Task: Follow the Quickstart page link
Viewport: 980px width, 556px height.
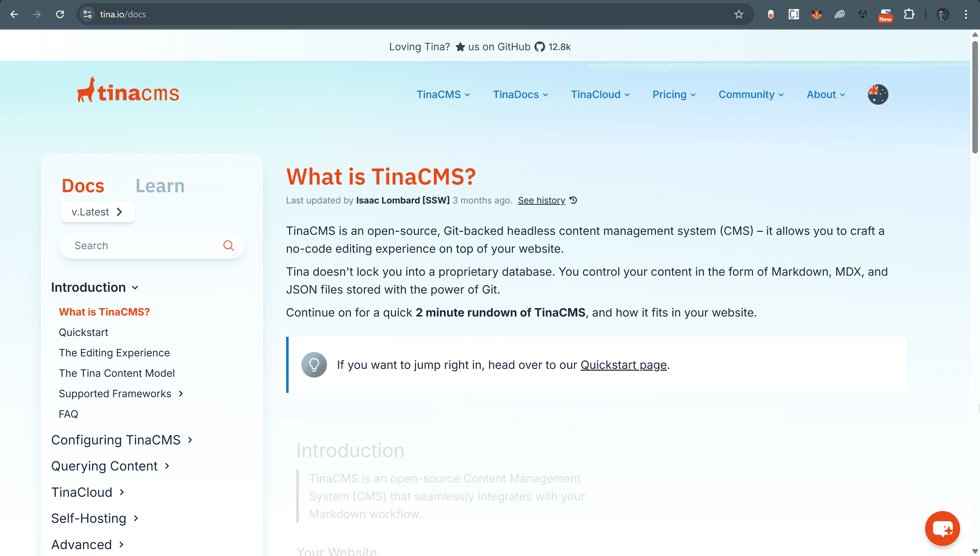Action: [623, 365]
